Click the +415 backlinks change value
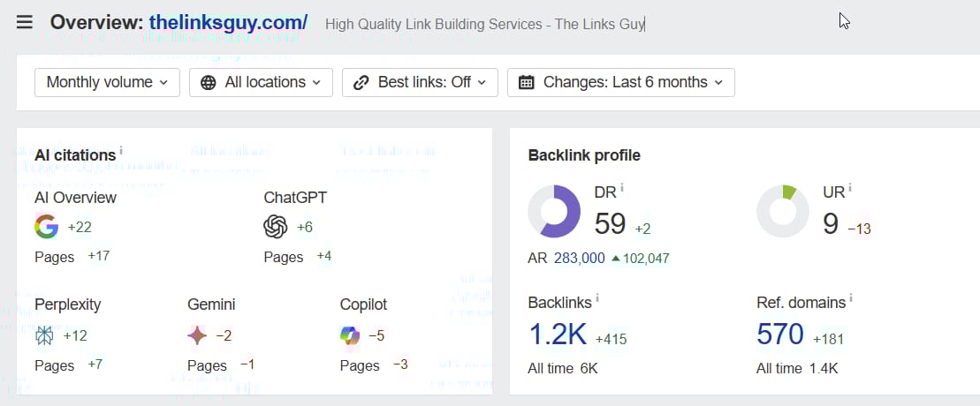The height and width of the screenshot is (406, 980). click(612, 340)
